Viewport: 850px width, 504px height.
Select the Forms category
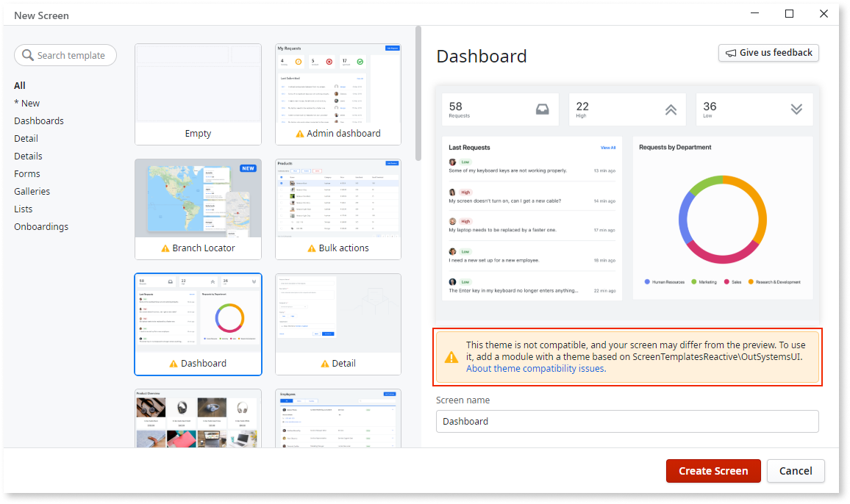point(26,173)
